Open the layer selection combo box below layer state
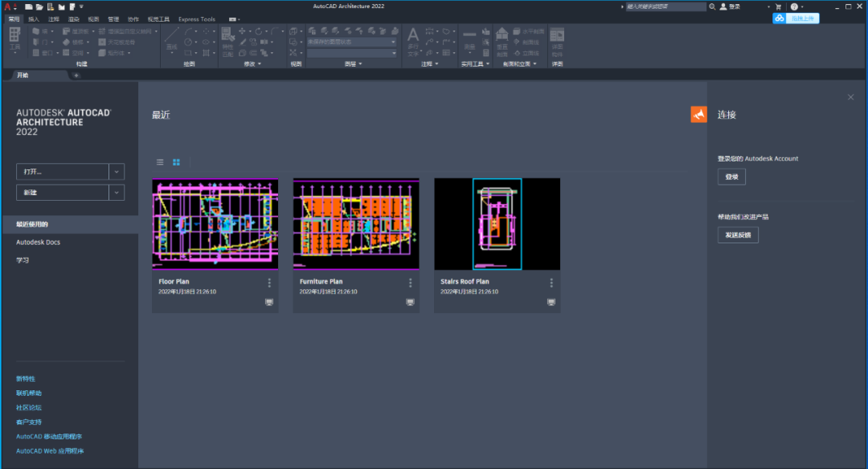868x469 pixels. point(352,53)
